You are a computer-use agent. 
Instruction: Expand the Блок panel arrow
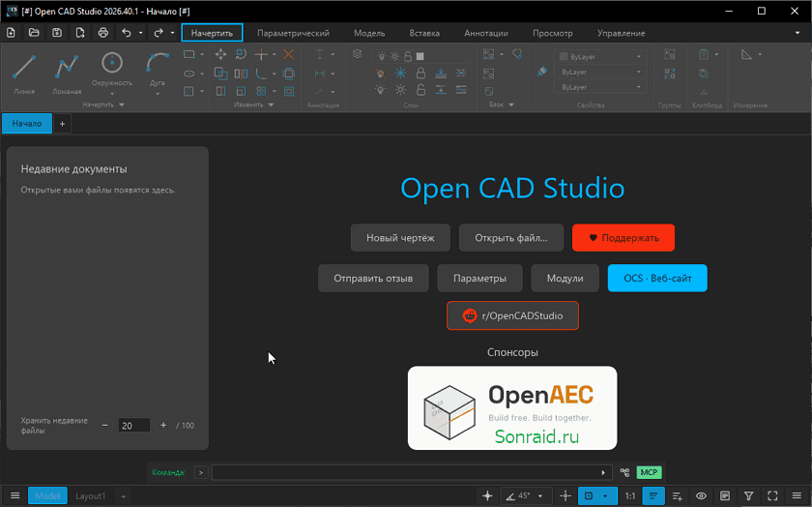click(511, 104)
